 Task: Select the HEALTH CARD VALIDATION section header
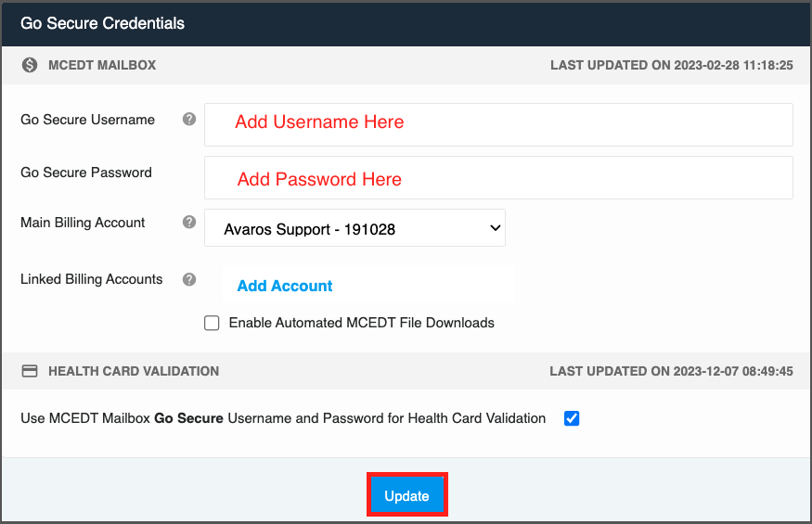coord(134,371)
